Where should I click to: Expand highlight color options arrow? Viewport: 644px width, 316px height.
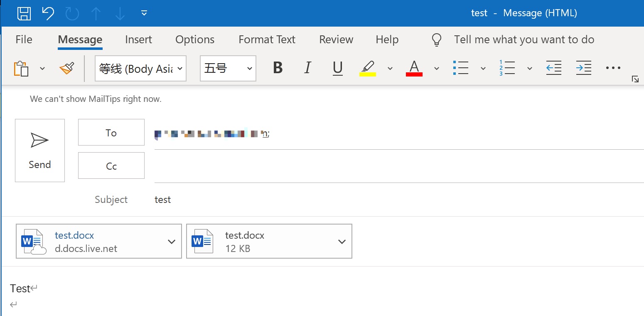point(390,68)
